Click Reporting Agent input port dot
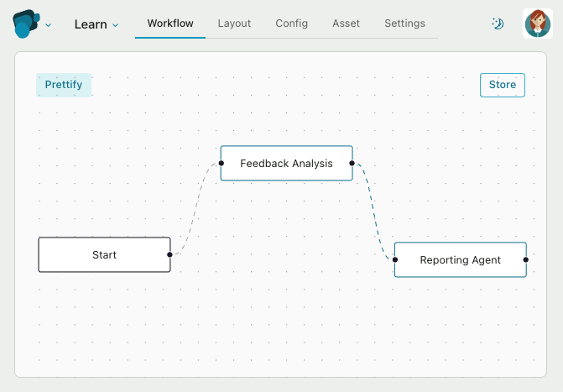This screenshot has height=392, width=563. click(395, 259)
